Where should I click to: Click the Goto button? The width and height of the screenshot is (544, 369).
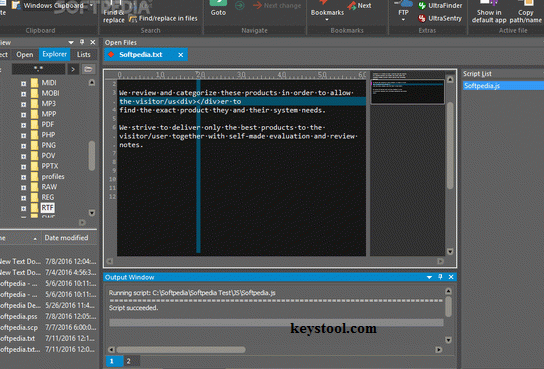click(x=218, y=9)
